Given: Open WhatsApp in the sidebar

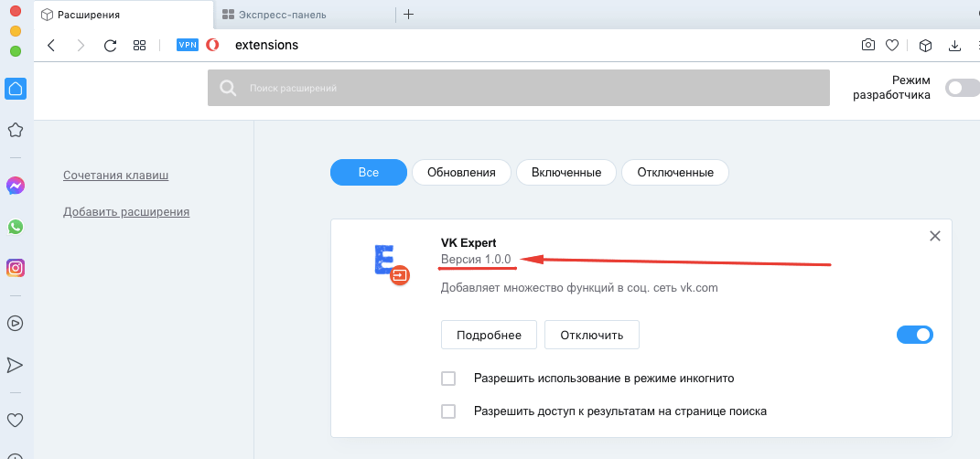Looking at the screenshot, I should [x=16, y=227].
